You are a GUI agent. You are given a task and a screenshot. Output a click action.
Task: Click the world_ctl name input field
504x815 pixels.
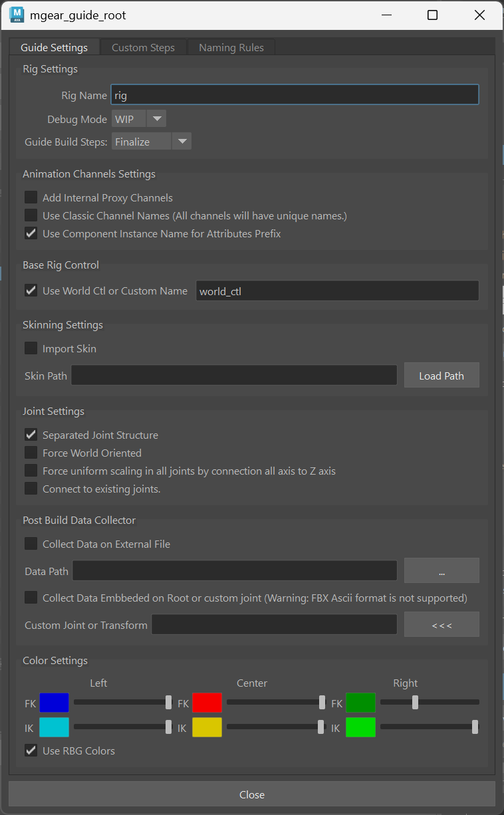click(337, 291)
